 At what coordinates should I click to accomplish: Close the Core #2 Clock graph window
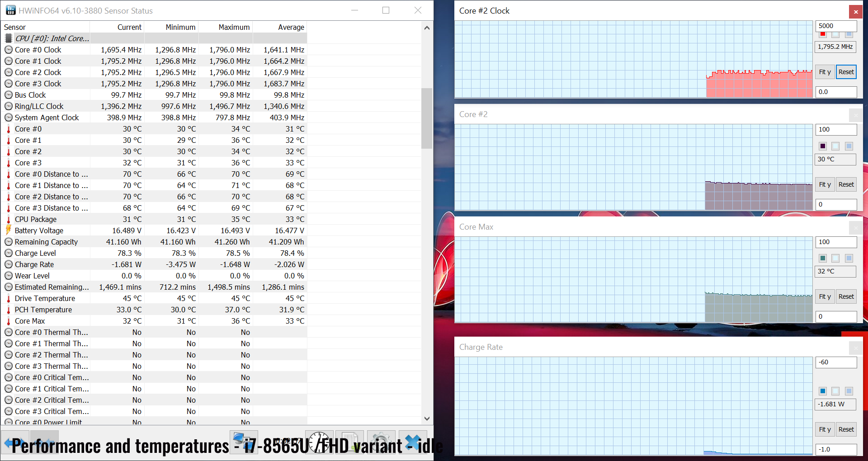coord(856,12)
